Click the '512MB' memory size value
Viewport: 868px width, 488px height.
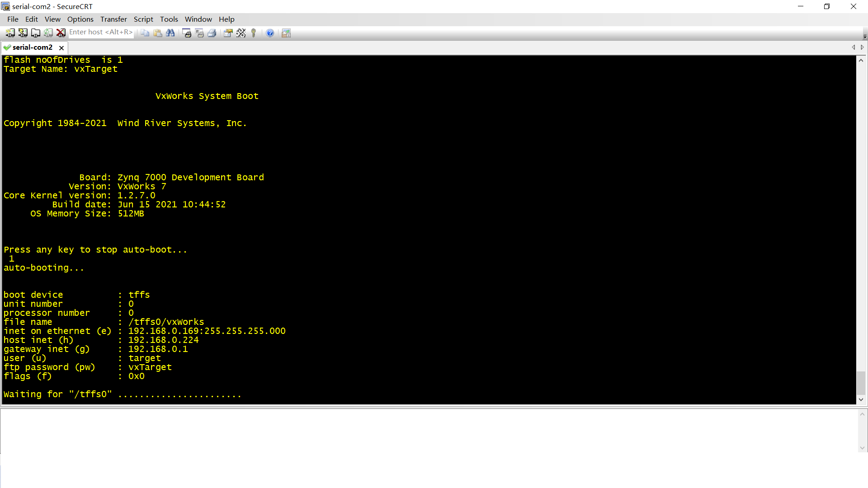click(x=131, y=213)
